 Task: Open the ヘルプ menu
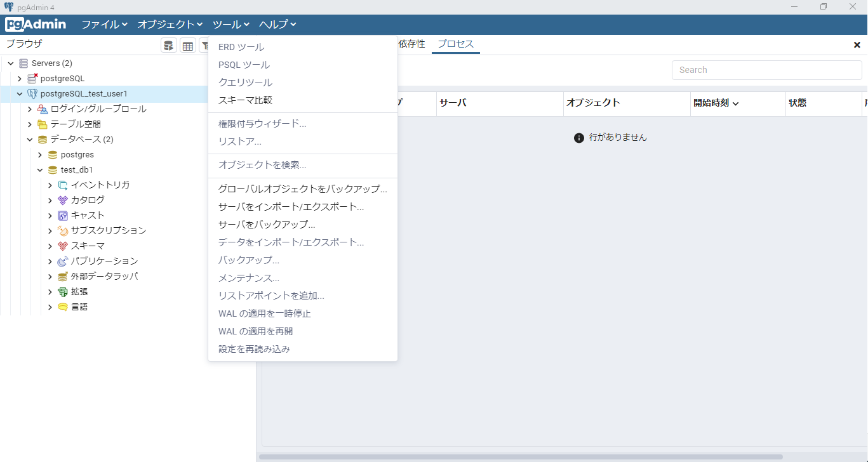(277, 25)
